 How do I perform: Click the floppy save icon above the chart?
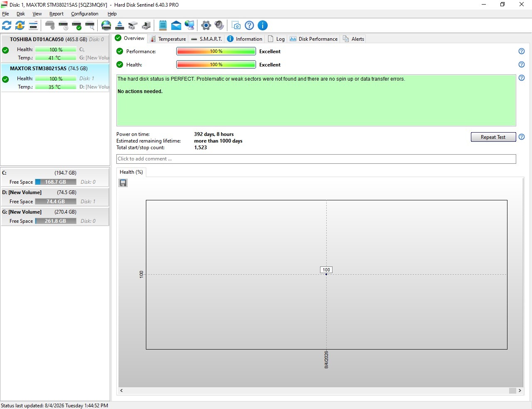click(x=123, y=183)
